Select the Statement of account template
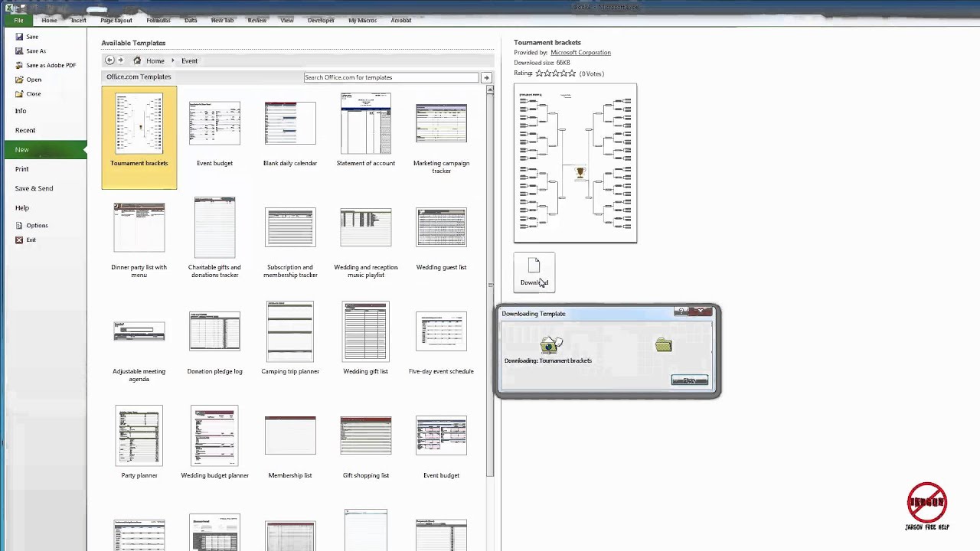The image size is (980, 551). [x=365, y=130]
